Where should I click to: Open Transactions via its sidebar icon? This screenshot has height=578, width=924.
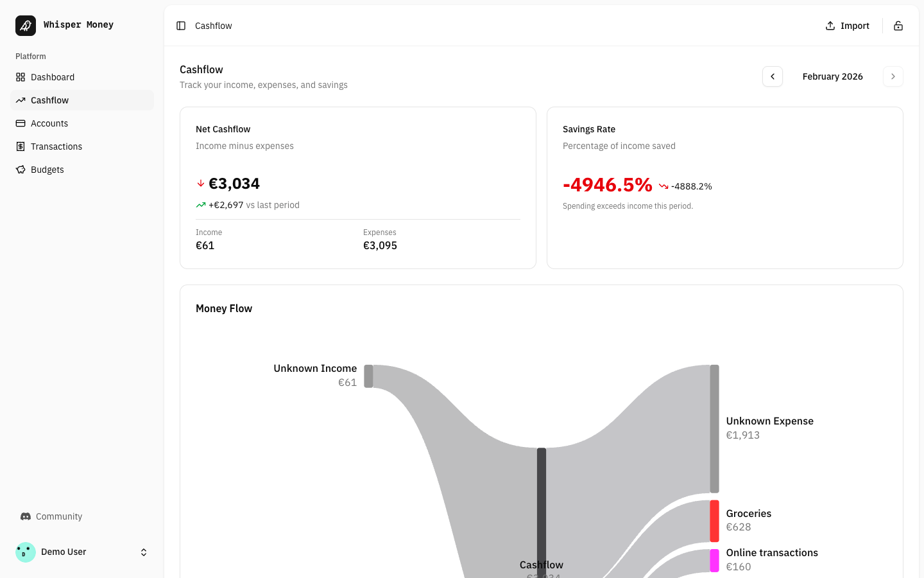tap(21, 146)
